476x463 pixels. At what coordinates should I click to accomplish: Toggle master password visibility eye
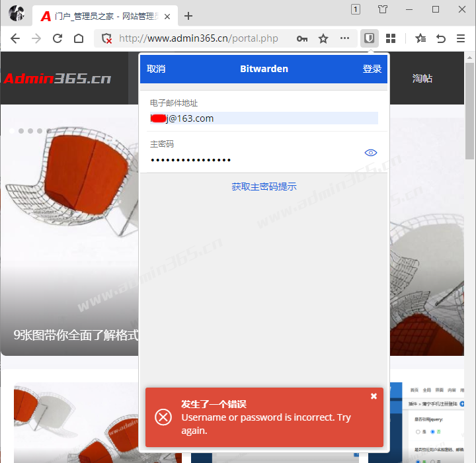(371, 153)
